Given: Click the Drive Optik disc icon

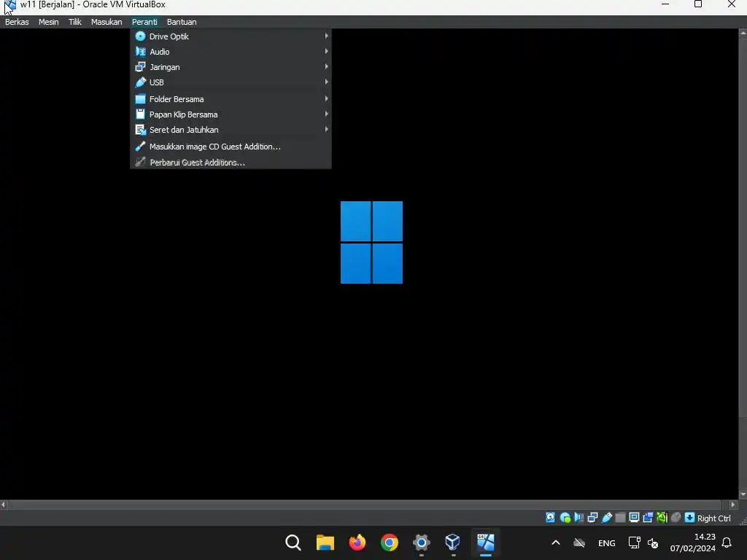Looking at the screenshot, I should [x=140, y=36].
